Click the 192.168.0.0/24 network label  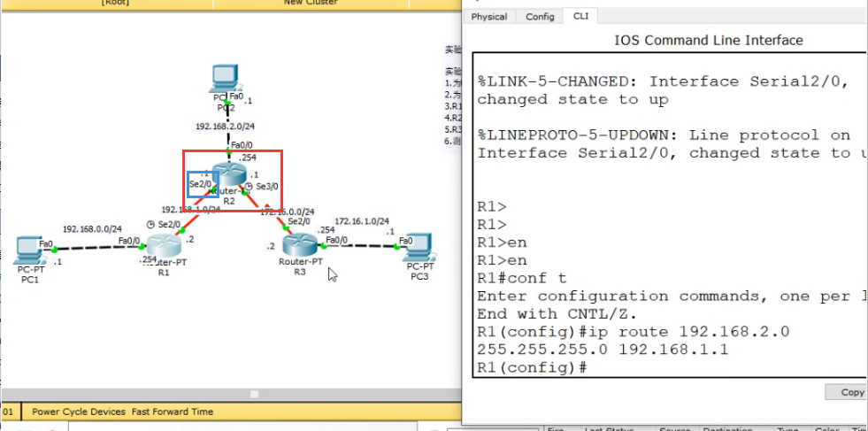click(92, 229)
